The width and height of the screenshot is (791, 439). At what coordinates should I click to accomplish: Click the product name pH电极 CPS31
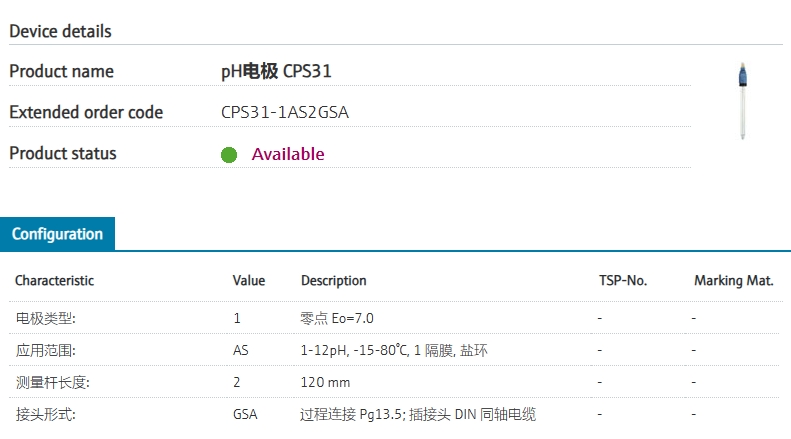pos(276,71)
